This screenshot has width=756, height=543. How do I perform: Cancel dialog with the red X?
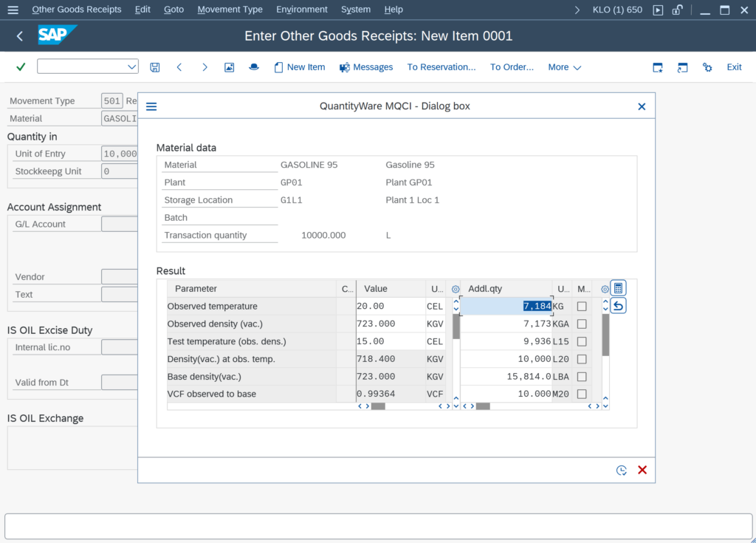point(642,470)
